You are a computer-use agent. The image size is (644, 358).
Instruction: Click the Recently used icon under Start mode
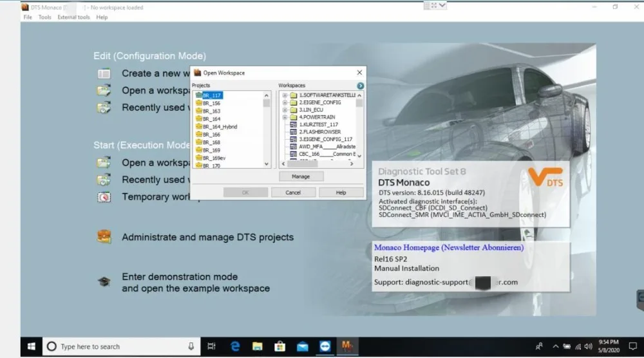104,180
